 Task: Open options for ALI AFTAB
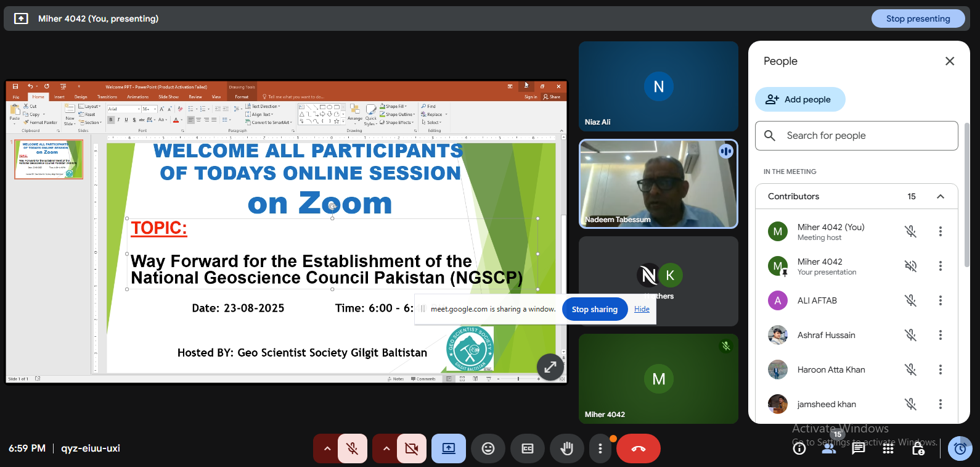tap(941, 300)
